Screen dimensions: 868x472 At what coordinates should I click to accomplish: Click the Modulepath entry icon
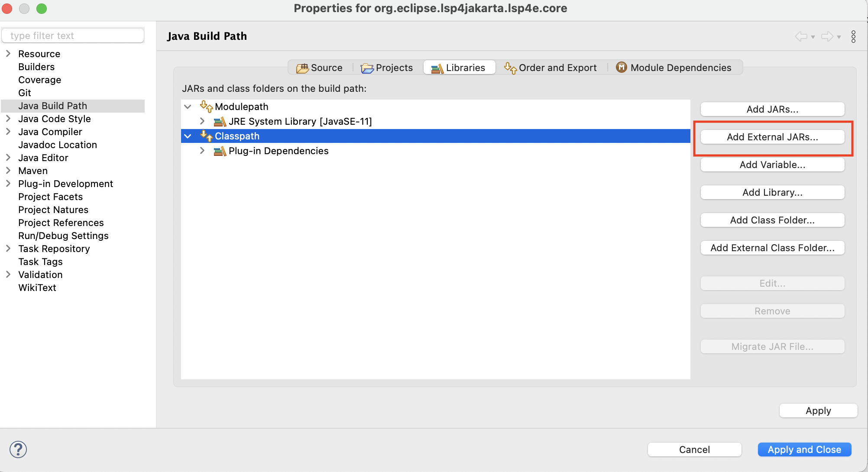206,107
